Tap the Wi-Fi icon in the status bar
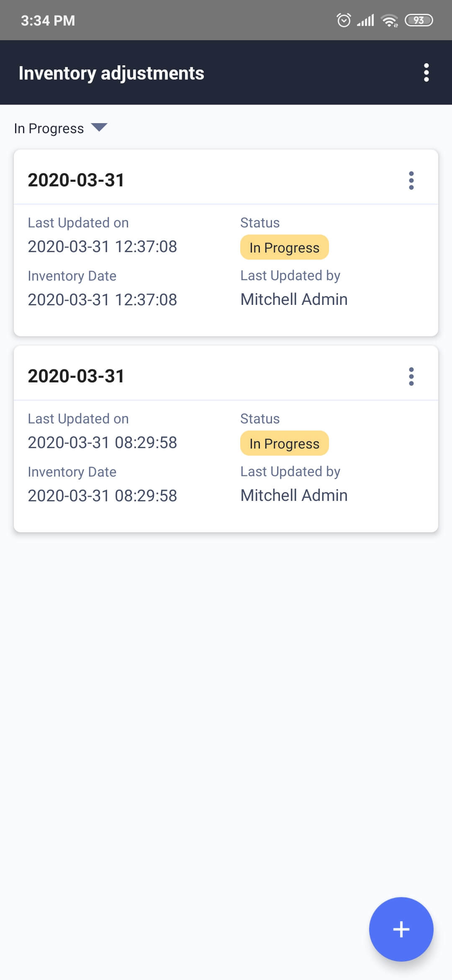This screenshot has width=452, height=980. tap(390, 21)
